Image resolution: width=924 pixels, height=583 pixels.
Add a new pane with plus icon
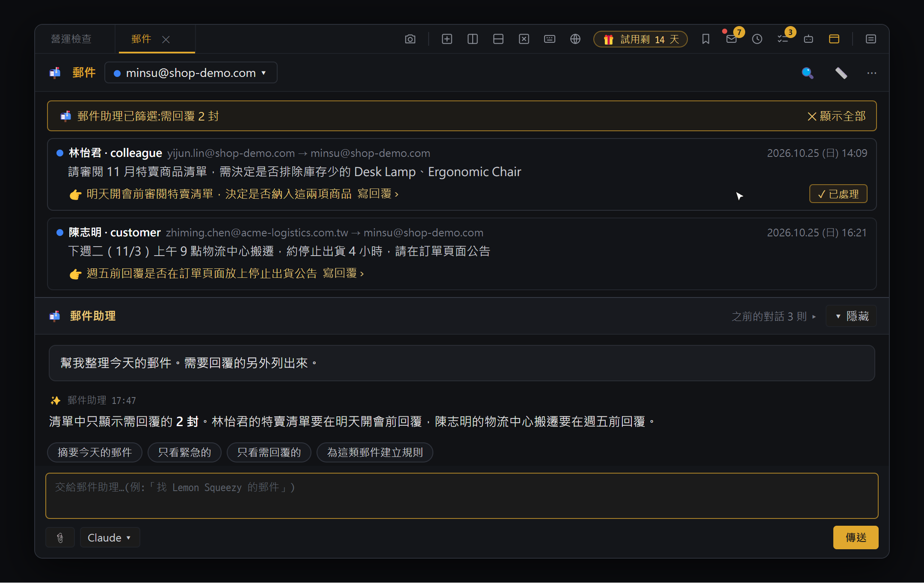447,39
